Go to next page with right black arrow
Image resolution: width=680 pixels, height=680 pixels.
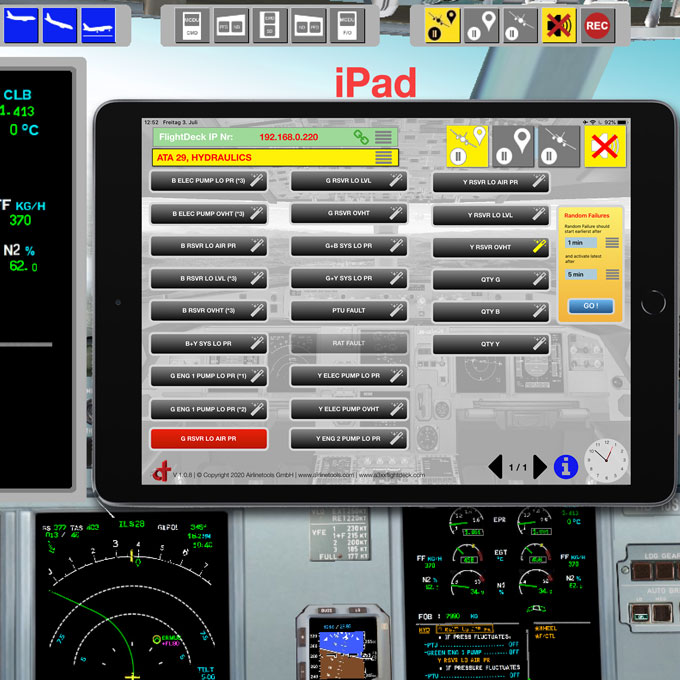(539, 467)
